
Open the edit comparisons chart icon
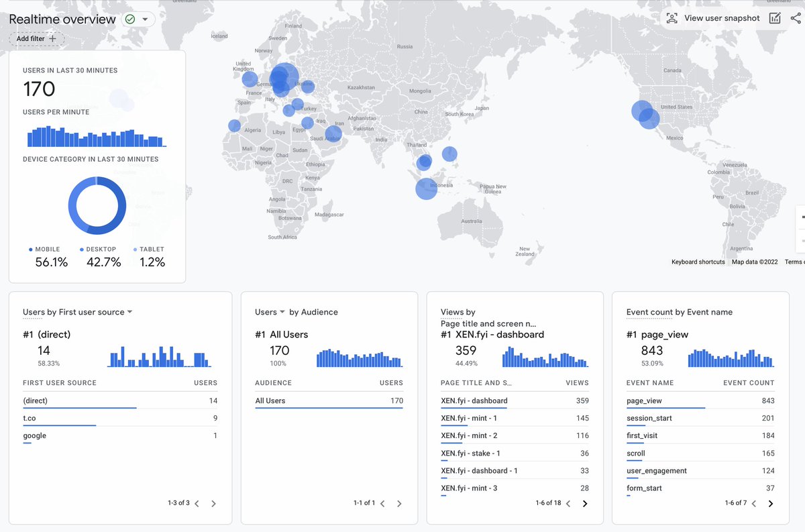(x=775, y=18)
